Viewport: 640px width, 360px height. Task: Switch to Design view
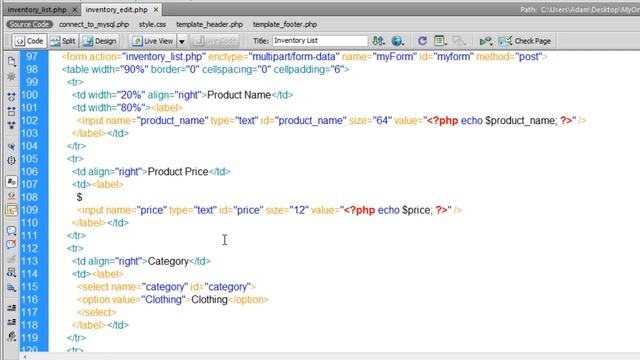(x=100, y=41)
